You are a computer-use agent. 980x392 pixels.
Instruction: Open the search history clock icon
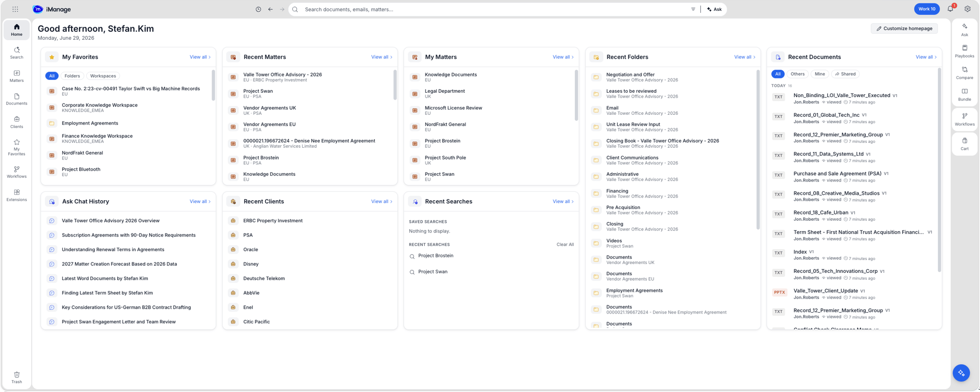258,9
